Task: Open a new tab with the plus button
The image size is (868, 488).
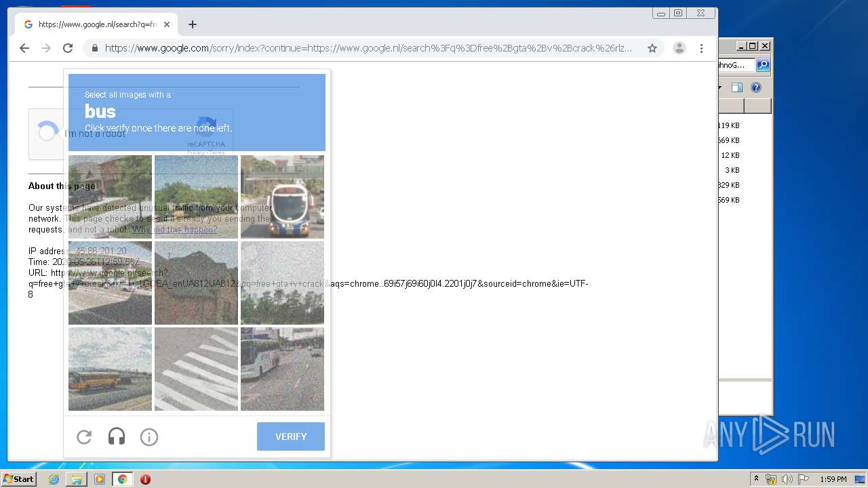Action: coord(193,24)
